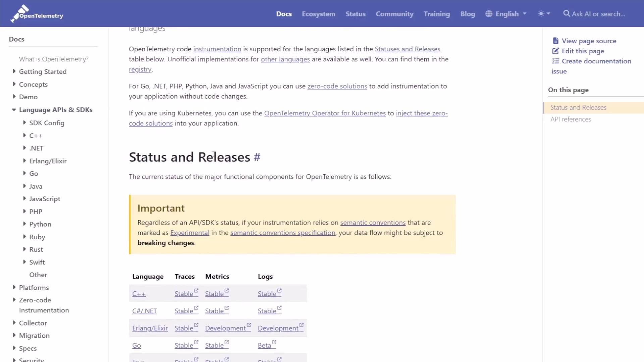The height and width of the screenshot is (362, 644).
Task: Click the Edit this page pencil icon
Action: tap(555, 51)
